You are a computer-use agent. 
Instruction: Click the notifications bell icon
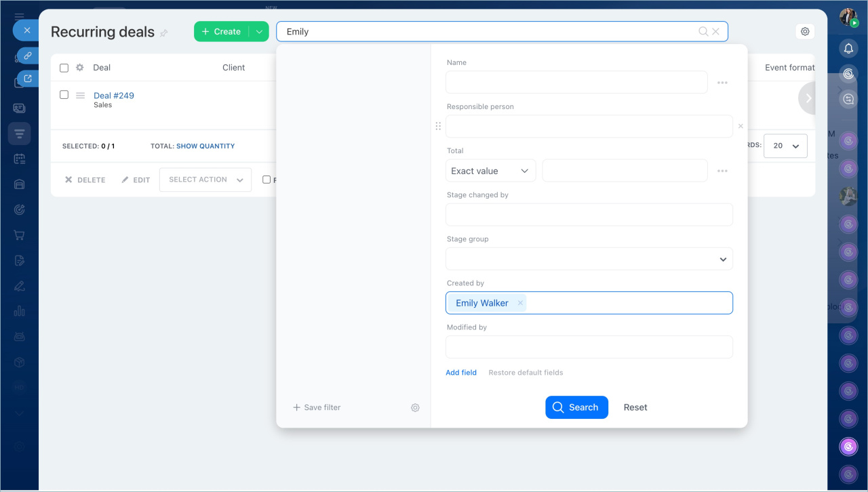[848, 48]
